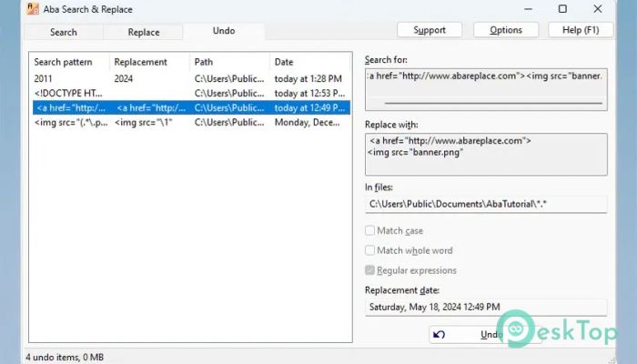Image resolution: width=637 pixels, height=364 pixels.
Task: Sort by the Search pattern column header
Action: pyautogui.click(x=70, y=62)
